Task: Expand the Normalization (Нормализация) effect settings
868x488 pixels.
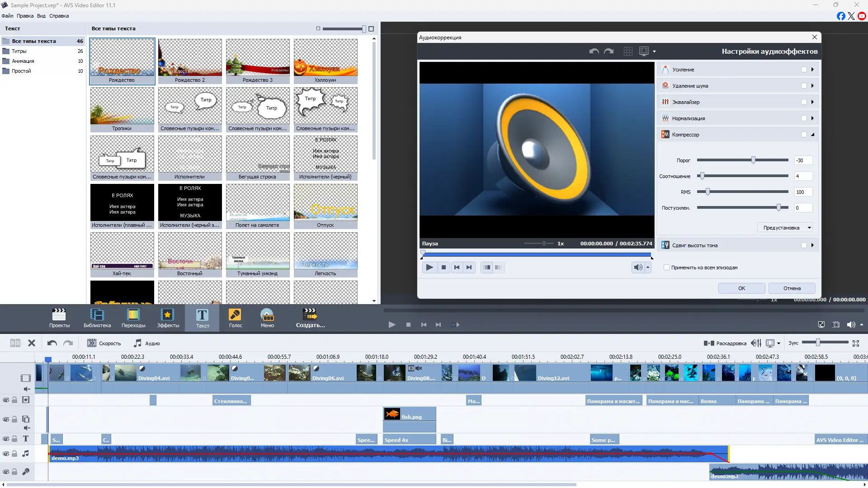Action: click(x=812, y=118)
